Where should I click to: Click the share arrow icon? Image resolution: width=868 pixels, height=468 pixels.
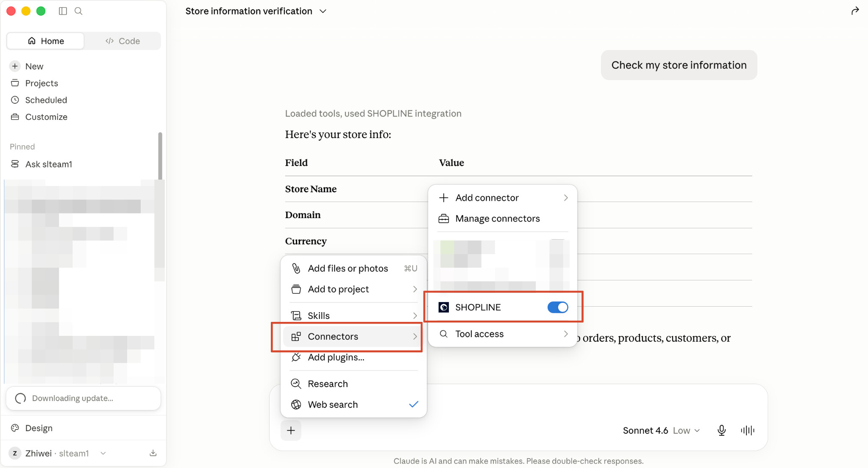(x=855, y=11)
